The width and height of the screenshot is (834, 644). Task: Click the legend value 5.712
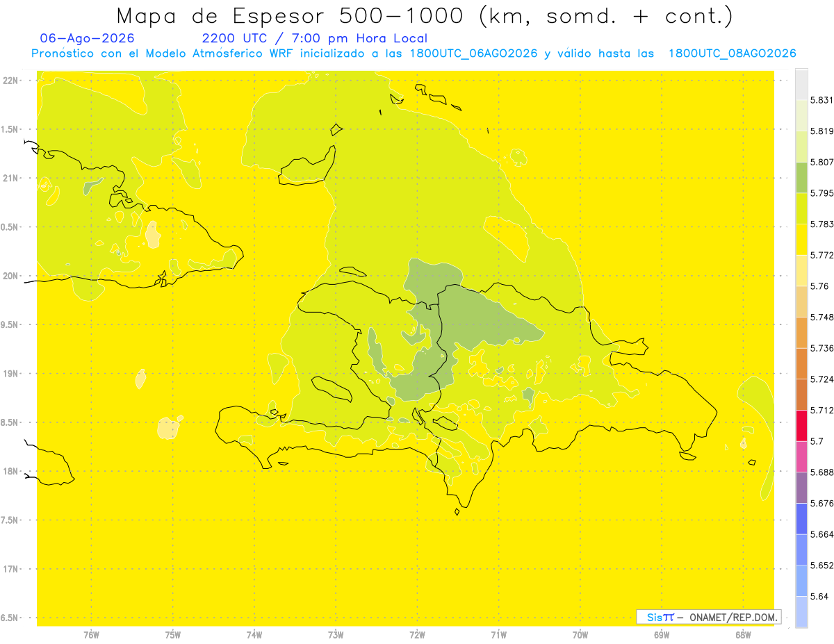click(x=821, y=410)
